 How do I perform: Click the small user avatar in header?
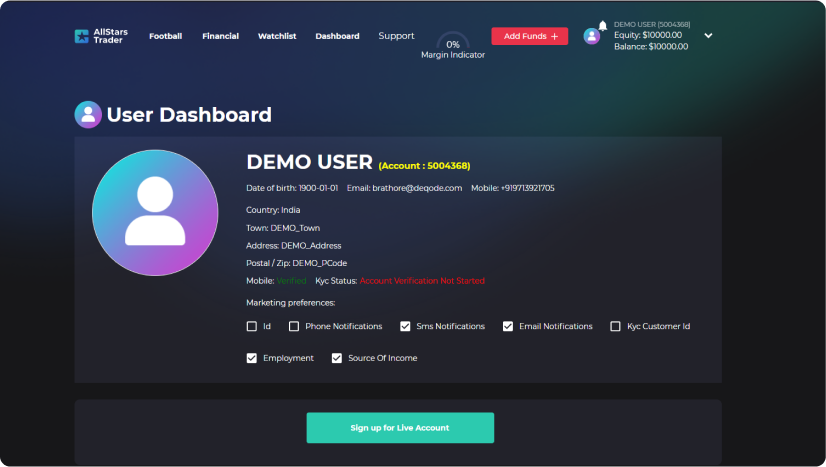(x=592, y=36)
